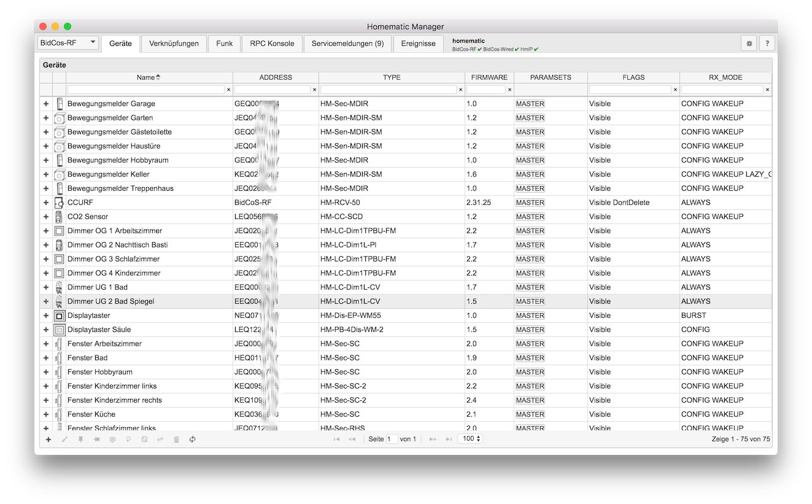
Task: Expand the Bewegungsmelder Garten row
Action: pos(46,118)
